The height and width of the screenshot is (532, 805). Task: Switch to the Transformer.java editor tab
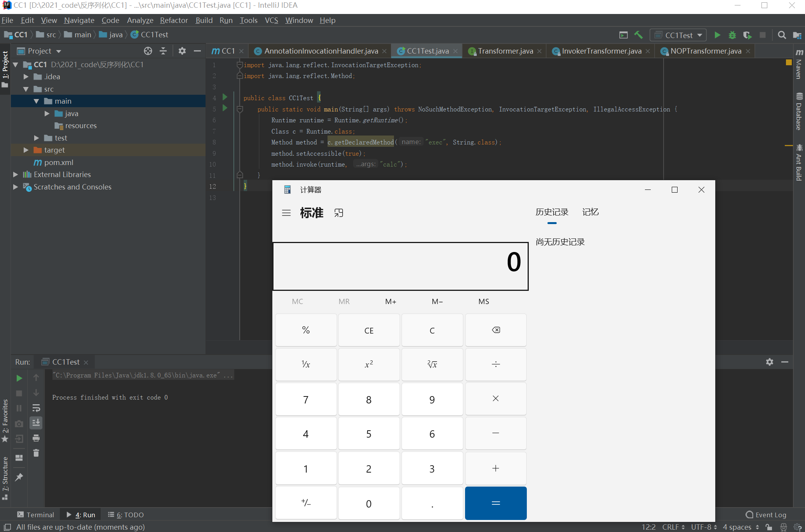(x=505, y=51)
